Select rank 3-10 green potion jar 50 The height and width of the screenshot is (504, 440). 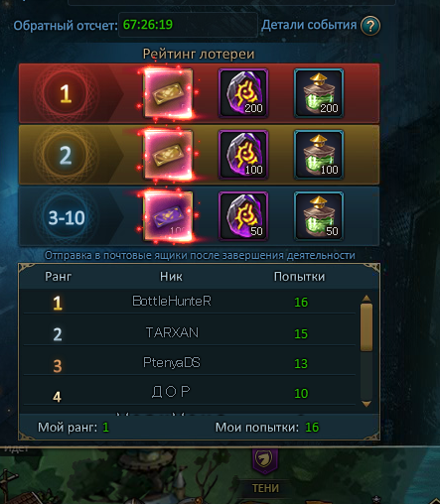(319, 216)
